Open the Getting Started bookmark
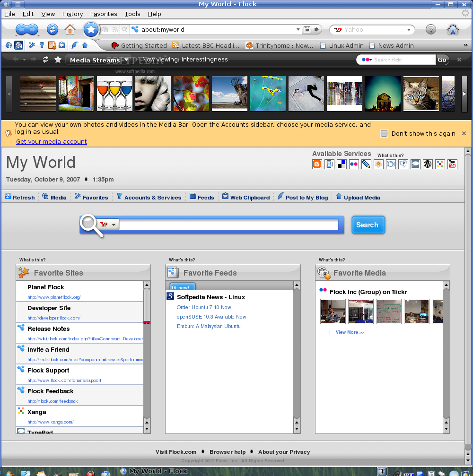Viewport: 473px width, 476px height. click(x=139, y=45)
